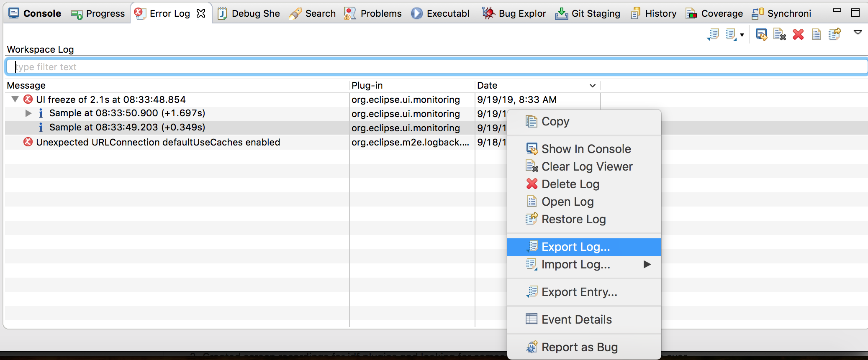This screenshot has height=360, width=868.
Task: Switch to the Git Staging tab
Action: [x=588, y=14]
